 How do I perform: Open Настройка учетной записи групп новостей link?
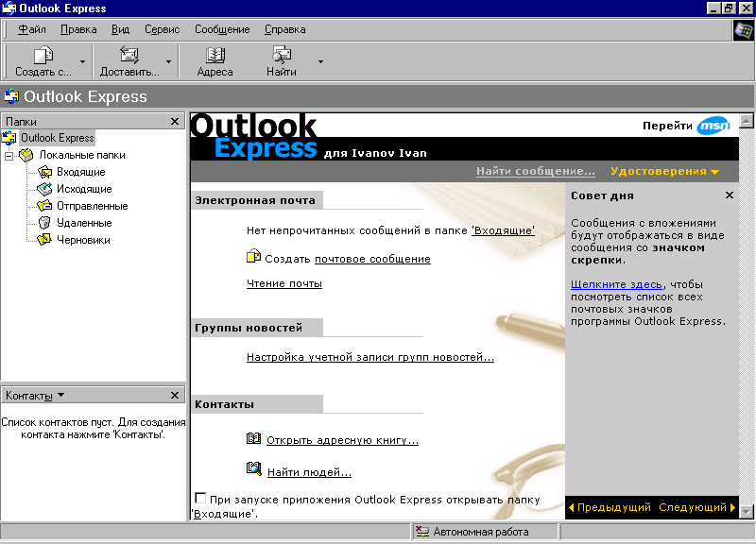[370, 357]
